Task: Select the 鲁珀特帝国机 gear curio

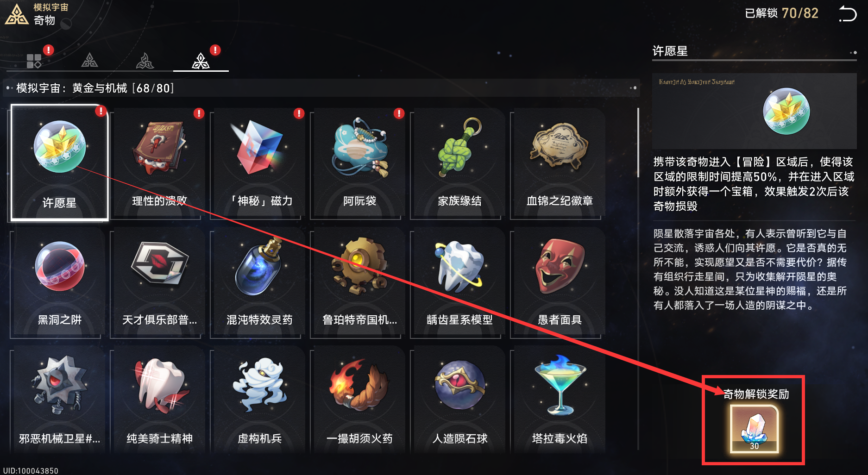Action: [359, 282]
